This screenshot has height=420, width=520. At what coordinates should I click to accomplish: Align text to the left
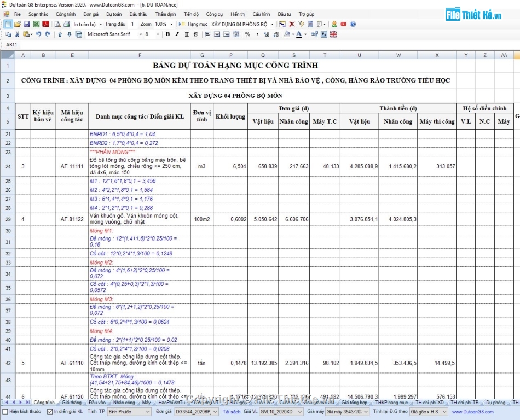208,34
